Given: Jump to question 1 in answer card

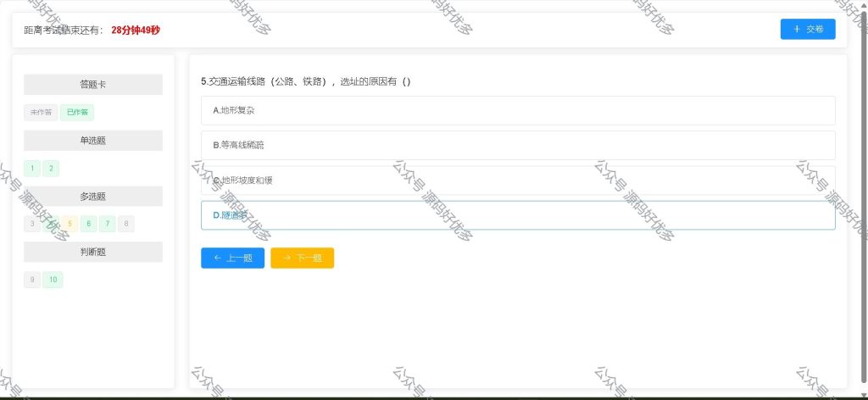Looking at the screenshot, I should [x=32, y=169].
